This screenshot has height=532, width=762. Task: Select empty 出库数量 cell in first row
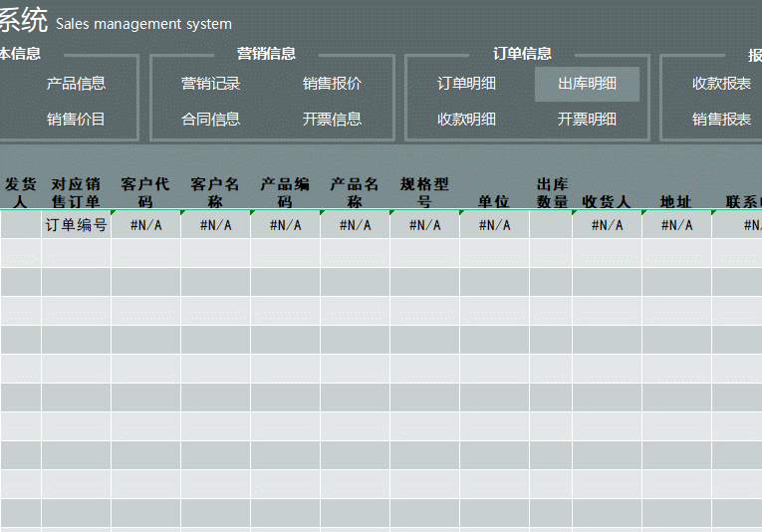(551, 224)
